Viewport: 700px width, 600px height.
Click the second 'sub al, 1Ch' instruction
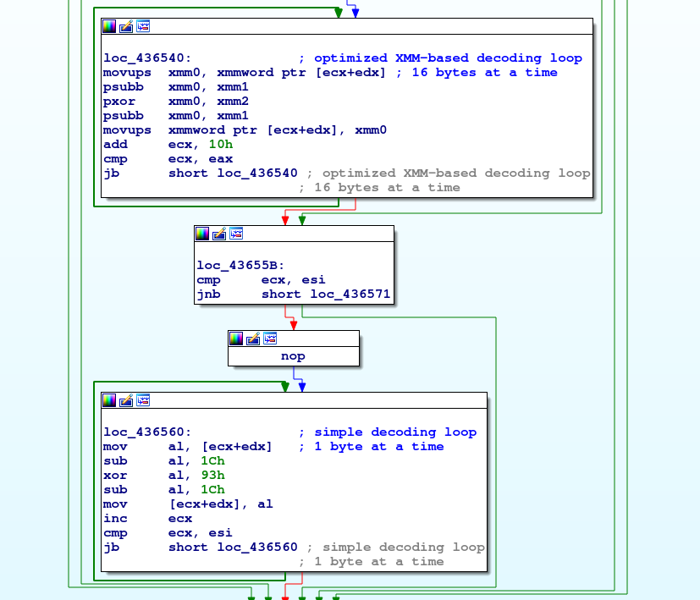(x=164, y=490)
